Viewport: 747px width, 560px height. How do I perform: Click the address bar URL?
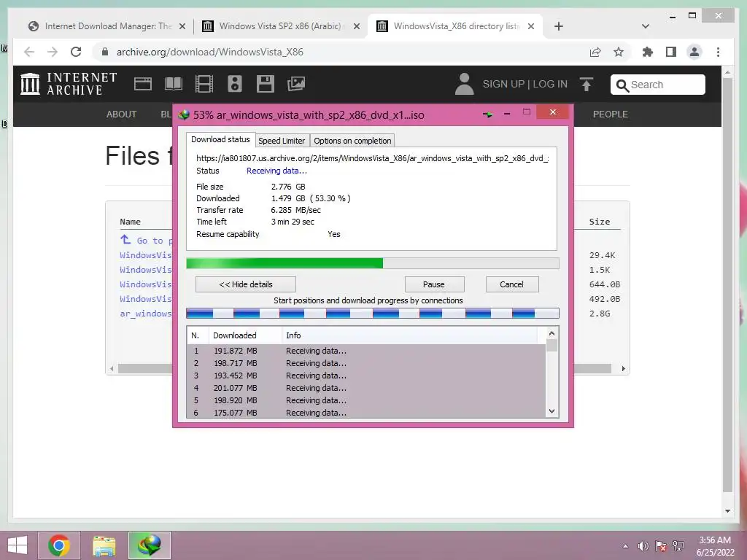(209, 52)
